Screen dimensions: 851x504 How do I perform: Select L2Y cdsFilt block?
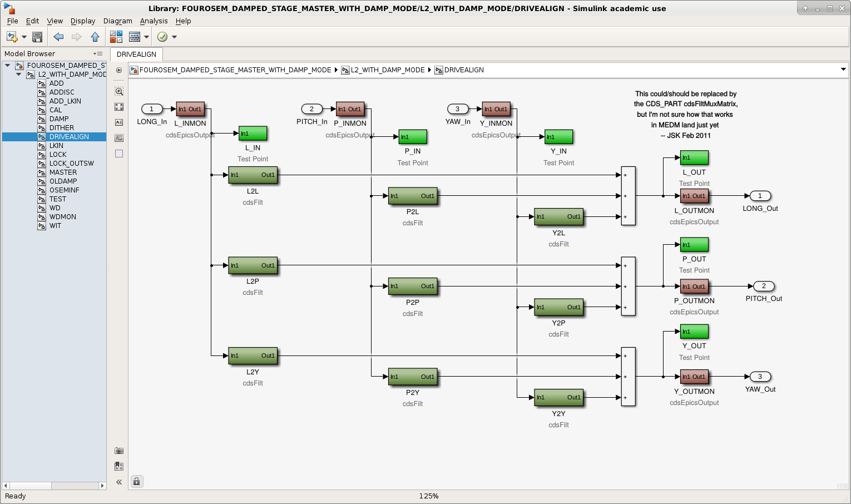coord(253,355)
